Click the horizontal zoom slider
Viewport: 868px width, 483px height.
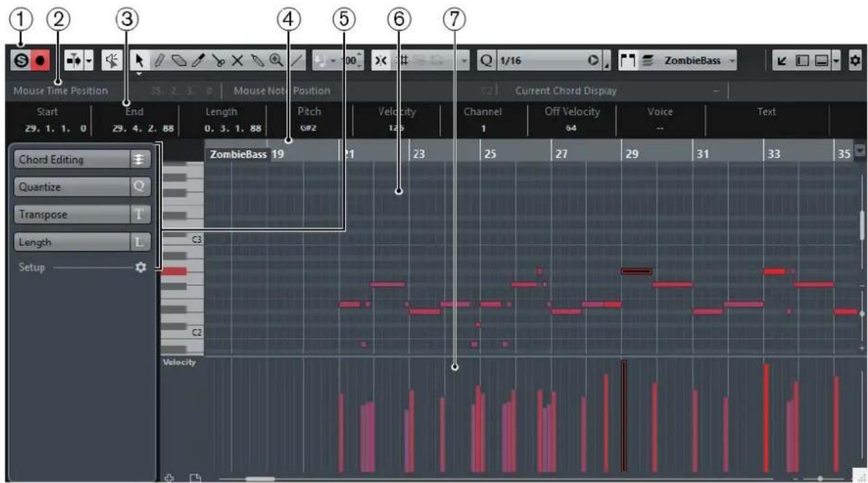point(819,479)
